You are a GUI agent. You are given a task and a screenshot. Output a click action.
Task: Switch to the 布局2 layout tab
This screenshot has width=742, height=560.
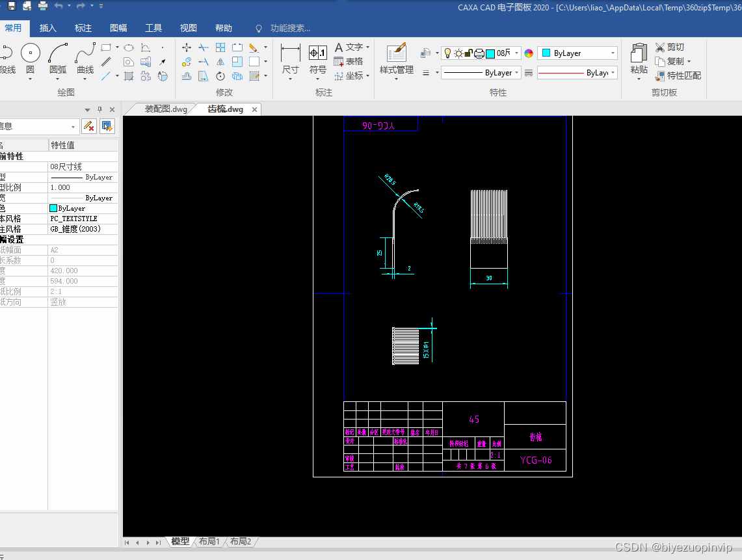coord(241,541)
